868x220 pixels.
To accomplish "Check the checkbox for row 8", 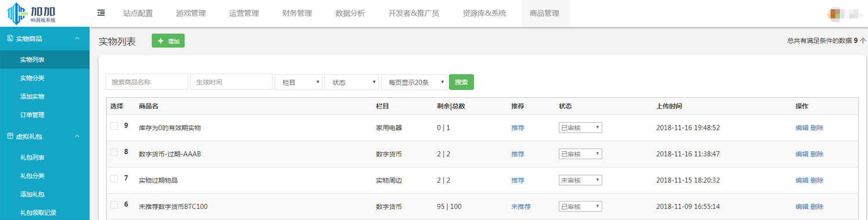I will pyautogui.click(x=114, y=152).
